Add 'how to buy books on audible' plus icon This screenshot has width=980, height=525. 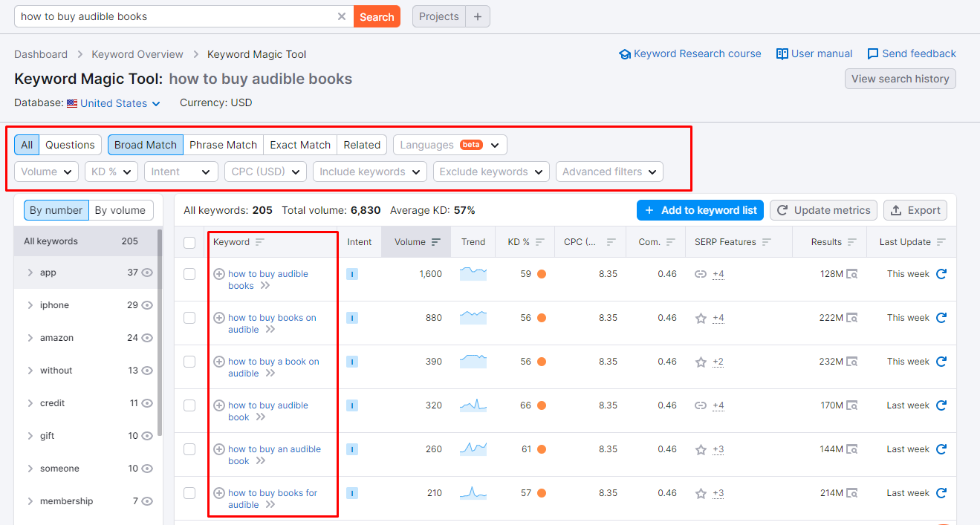pyautogui.click(x=219, y=318)
